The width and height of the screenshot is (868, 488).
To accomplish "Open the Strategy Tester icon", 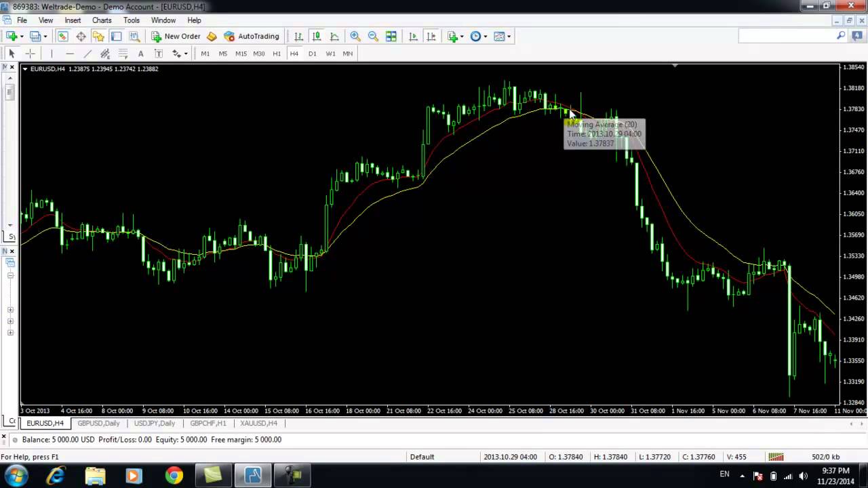I will (134, 36).
